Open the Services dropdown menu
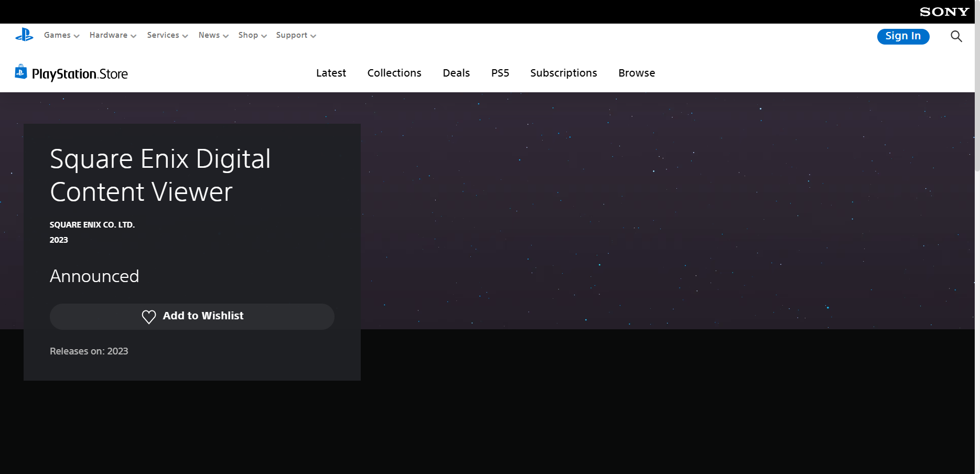 [x=167, y=35]
